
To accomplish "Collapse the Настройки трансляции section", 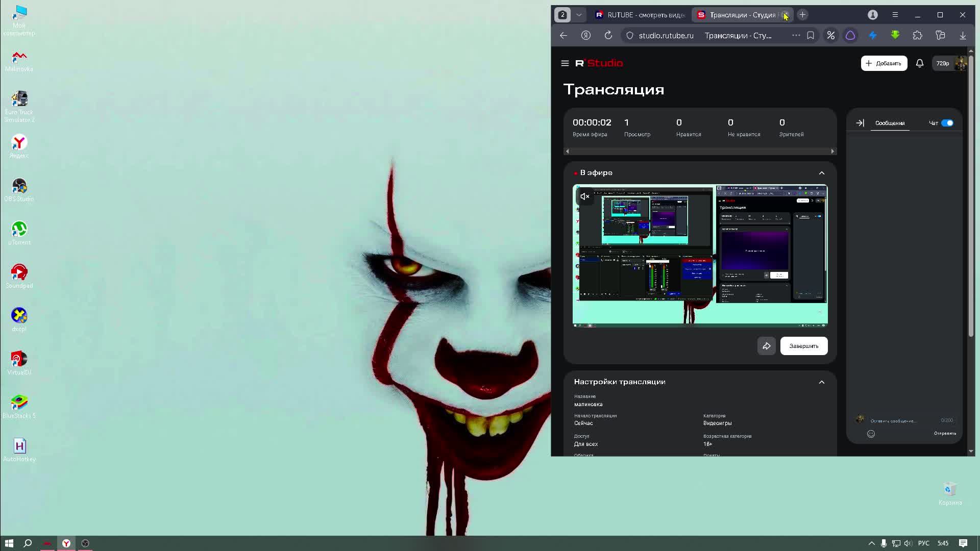I will (822, 382).
